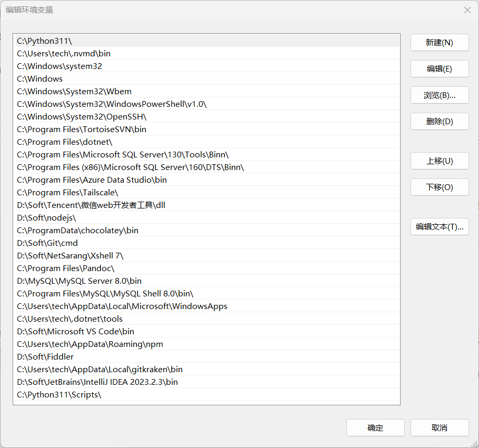Select the C:\Users\tech\.dotnet\tools entry
The height and width of the screenshot is (448, 479).
tap(206, 318)
